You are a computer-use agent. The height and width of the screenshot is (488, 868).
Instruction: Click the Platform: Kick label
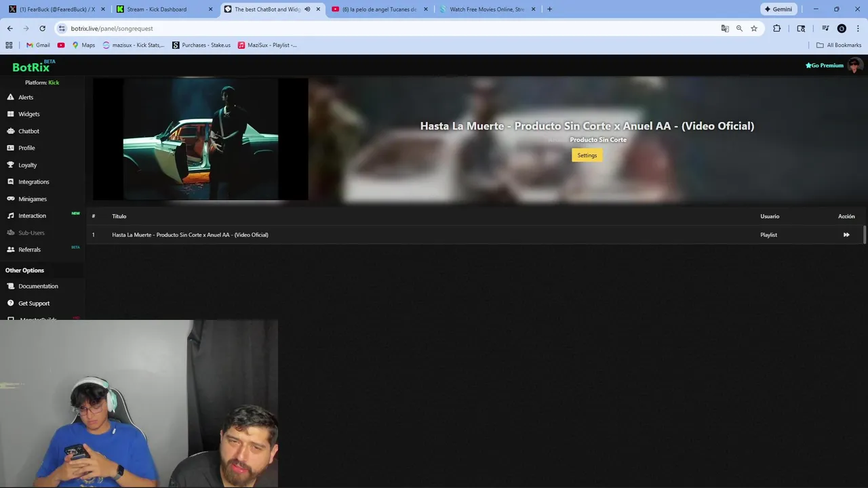(x=42, y=83)
